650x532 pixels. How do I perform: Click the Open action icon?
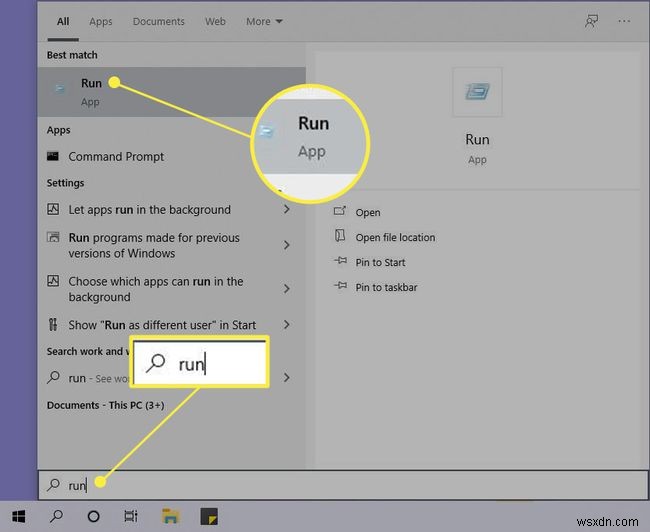(340, 211)
